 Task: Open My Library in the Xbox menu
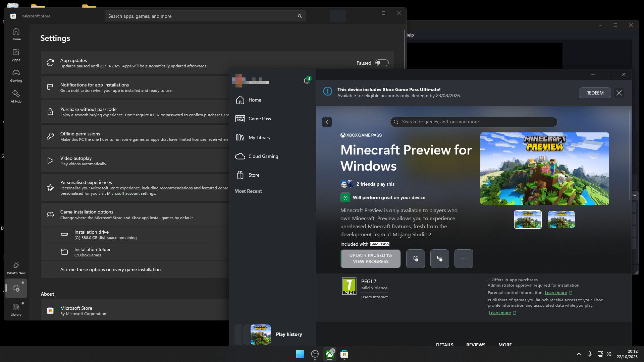point(259,137)
